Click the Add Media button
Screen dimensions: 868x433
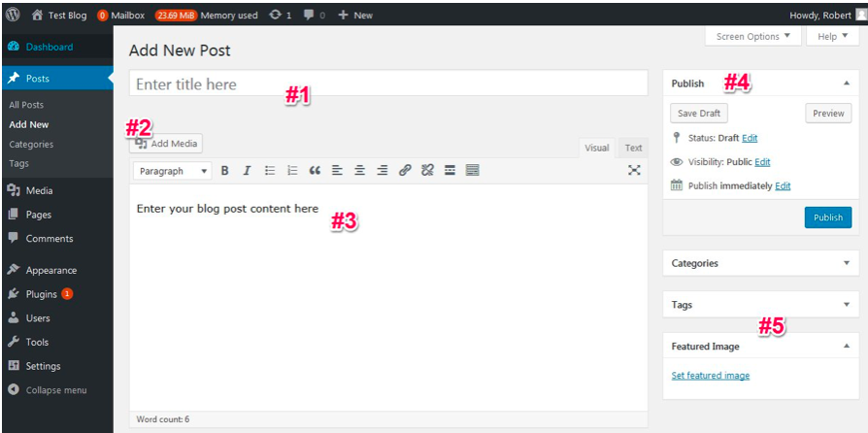[x=167, y=144]
